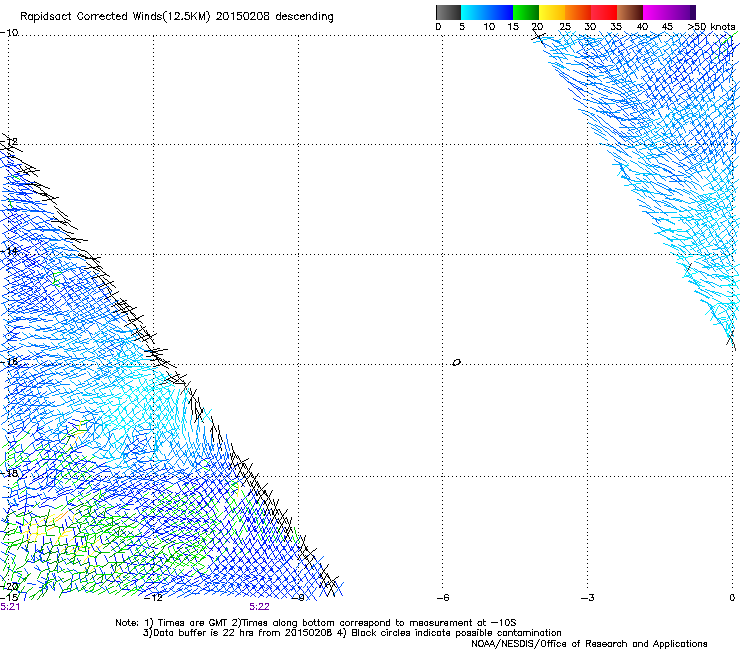740x650 pixels.
Task: Click the '-6' longitude axis label
Action: coord(442,598)
